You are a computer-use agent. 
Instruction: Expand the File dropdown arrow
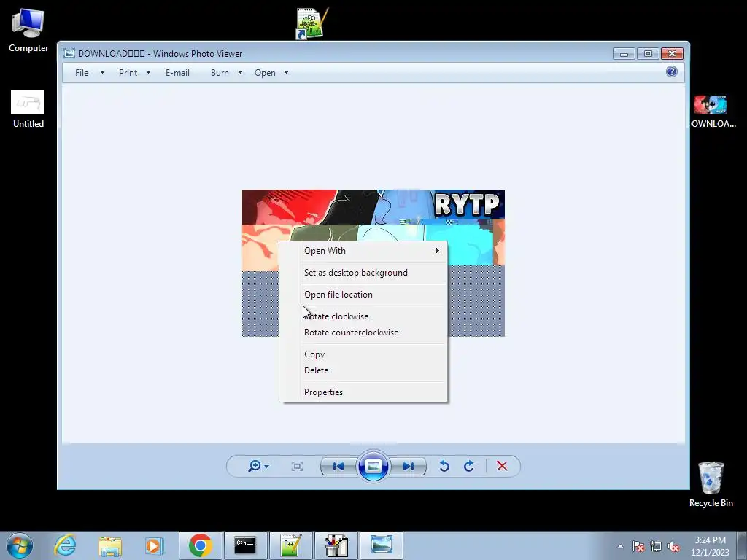(102, 73)
